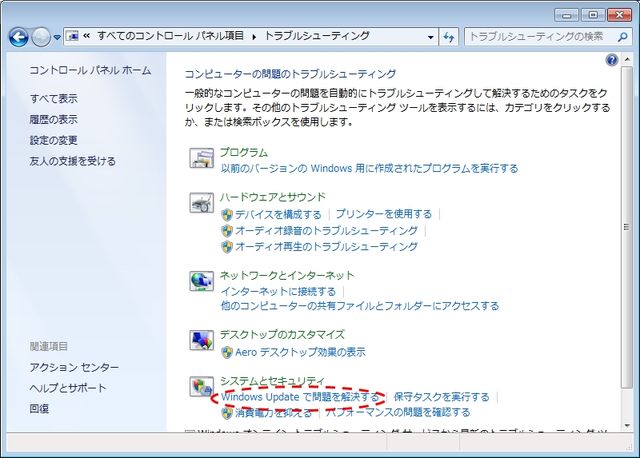640x458 pixels.
Task: Click the トラブルシューティング breadcrumb
Action: tap(317, 36)
